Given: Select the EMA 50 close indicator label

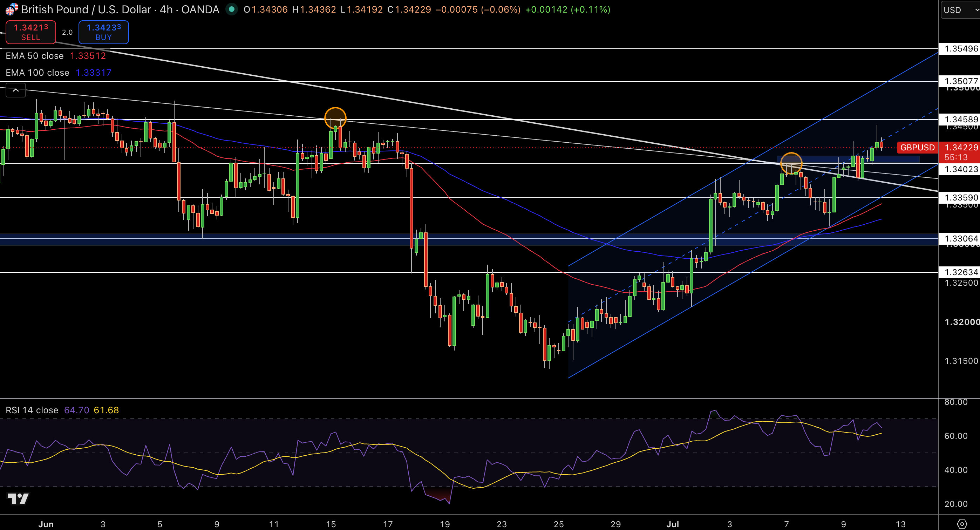Looking at the screenshot, I should [x=35, y=56].
